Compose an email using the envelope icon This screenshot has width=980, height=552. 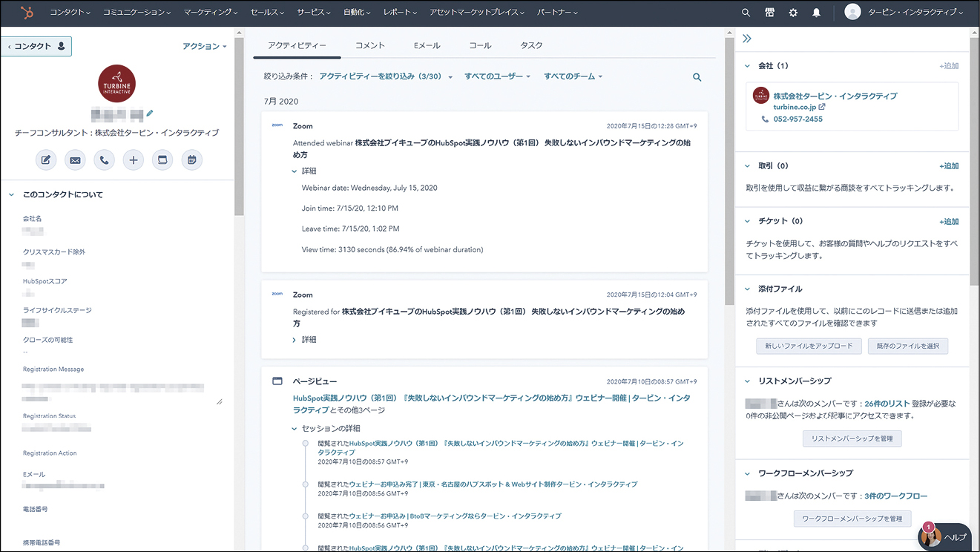point(75,160)
